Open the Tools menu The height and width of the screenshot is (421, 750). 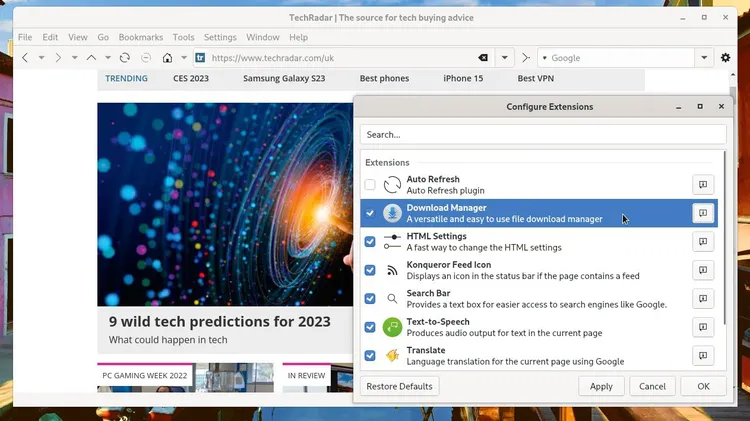point(183,37)
